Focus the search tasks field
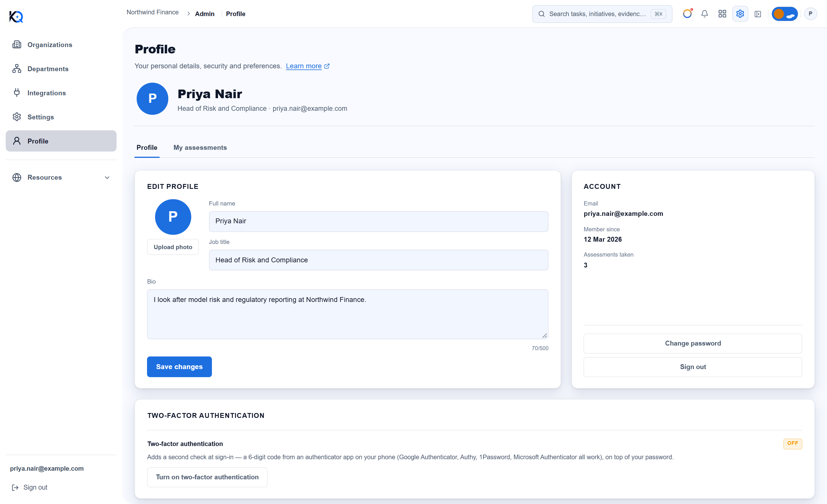 point(602,14)
